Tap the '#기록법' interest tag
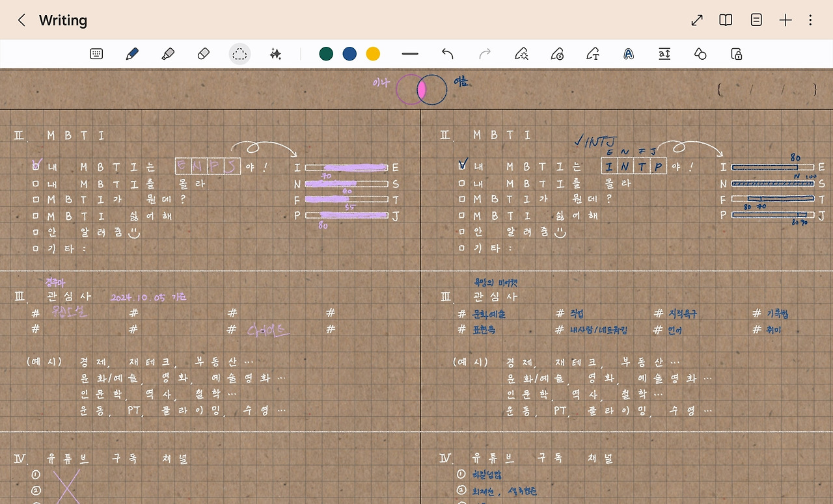The width and height of the screenshot is (833, 504). pyautogui.click(x=770, y=313)
